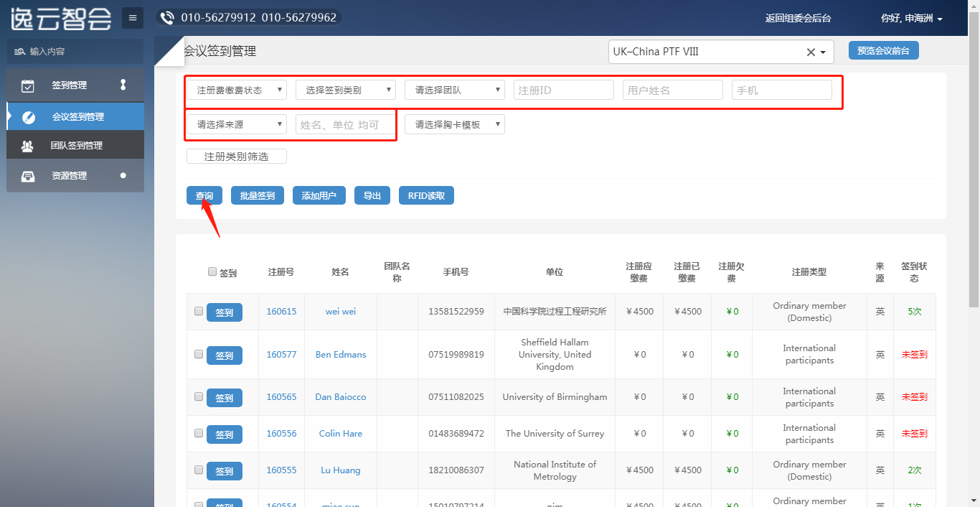
Task: Clear the UK–China PTF VIII selection with X
Action: [811, 52]
